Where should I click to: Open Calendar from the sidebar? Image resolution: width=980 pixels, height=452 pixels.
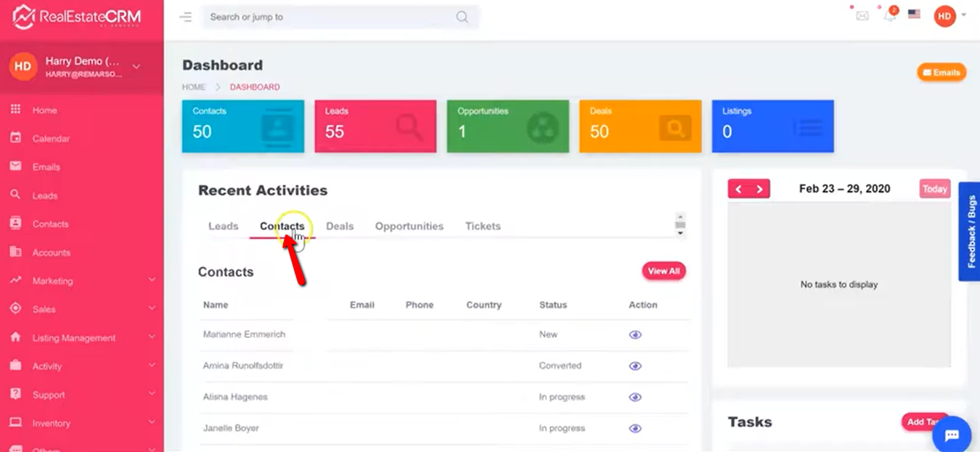pos(51,139)
